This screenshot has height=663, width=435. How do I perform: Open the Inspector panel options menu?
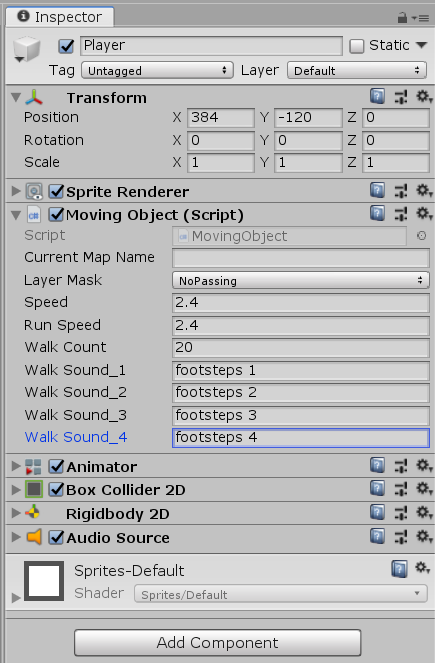pos(420,18)
